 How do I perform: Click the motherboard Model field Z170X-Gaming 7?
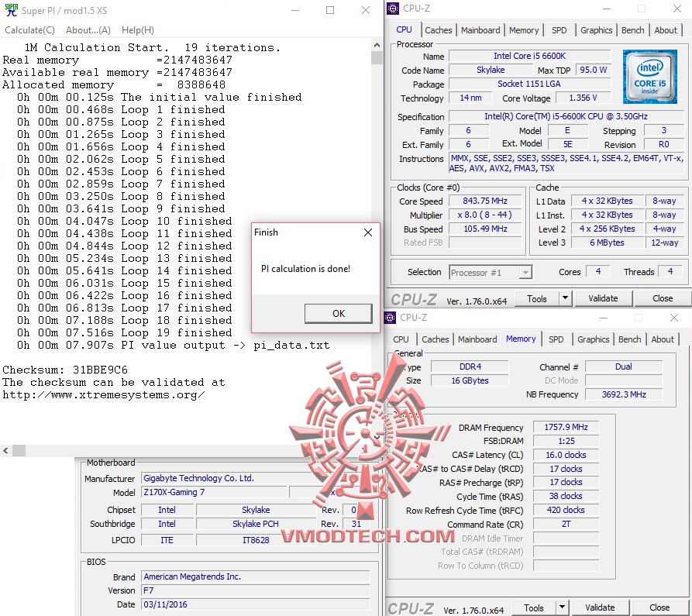[214, 492]
